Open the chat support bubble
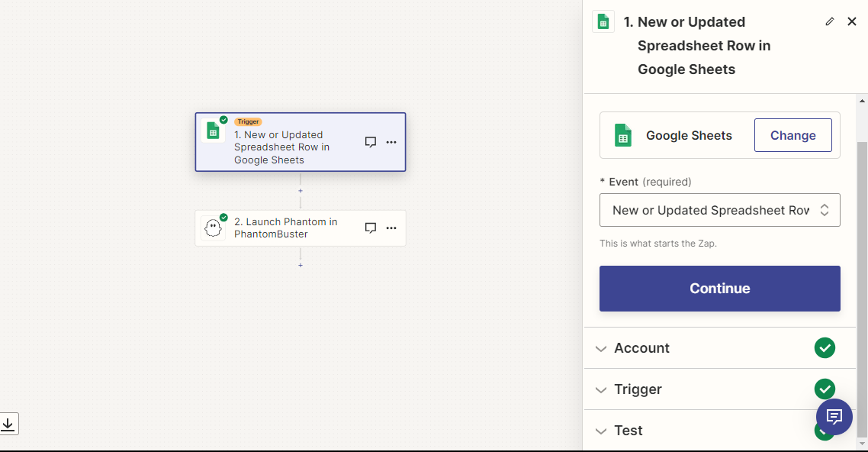The image size is (868, 452). click(x=834, y=417)
